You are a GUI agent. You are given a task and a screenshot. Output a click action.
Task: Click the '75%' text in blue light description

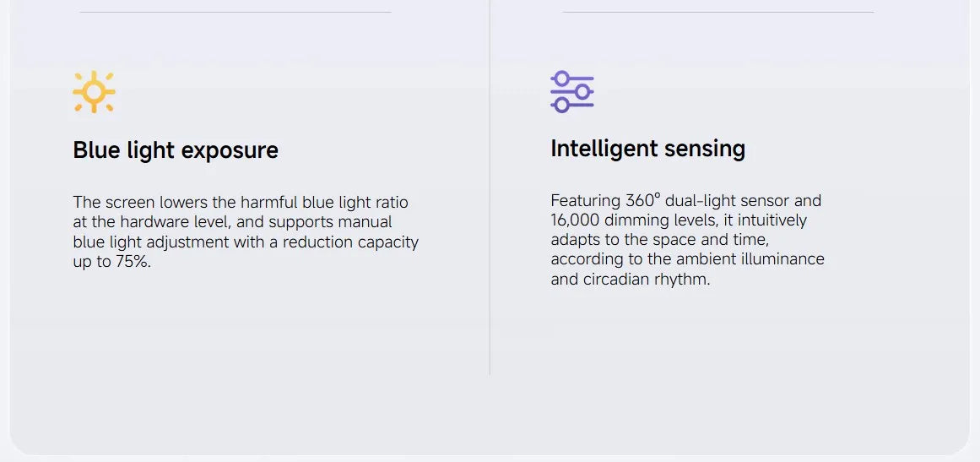click(133, 261)
